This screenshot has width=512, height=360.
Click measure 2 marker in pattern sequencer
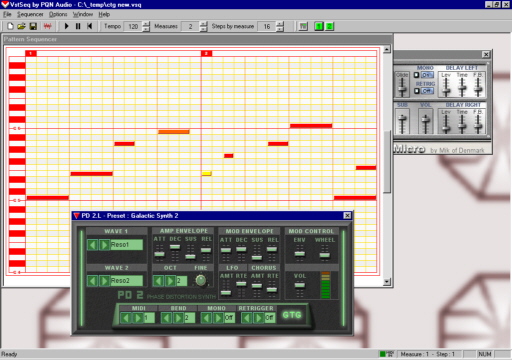coord(206,53)
